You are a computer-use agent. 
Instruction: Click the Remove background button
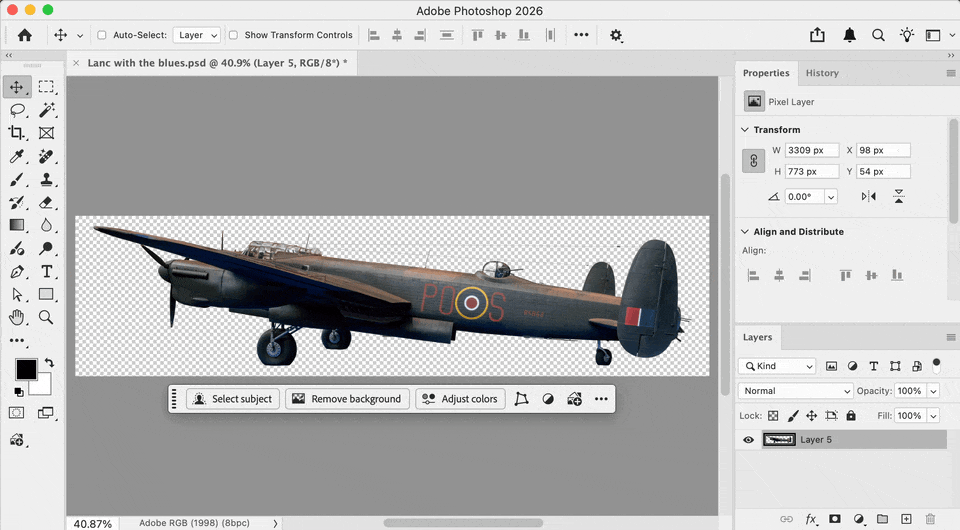tap(347, 399)
